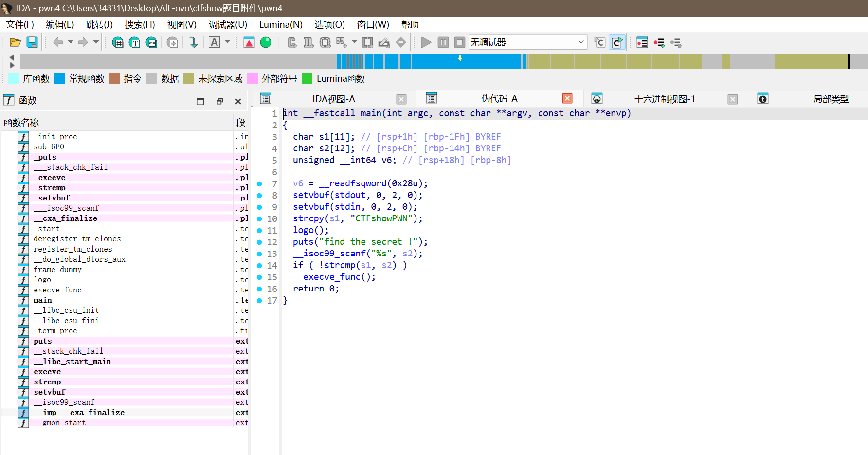Click the green circle toolbar icon
The width and height of the screenshot is (868, 455).
266,43
